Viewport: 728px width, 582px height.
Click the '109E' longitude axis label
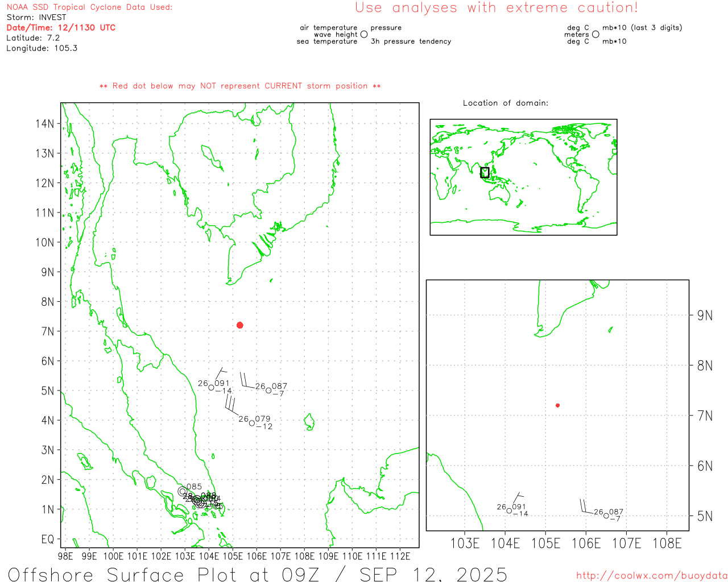(x=328, y=556)
